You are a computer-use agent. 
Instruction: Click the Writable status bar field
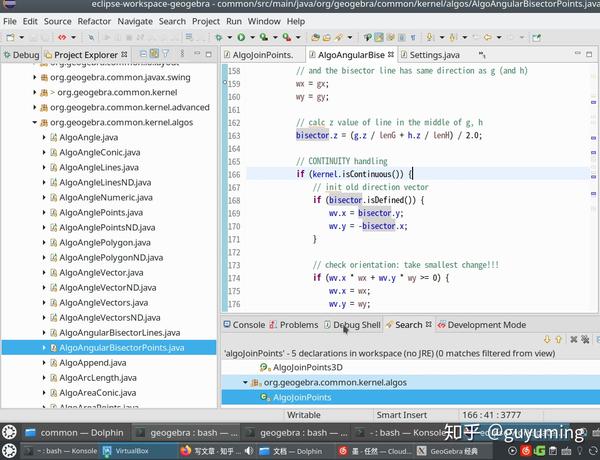304,415
